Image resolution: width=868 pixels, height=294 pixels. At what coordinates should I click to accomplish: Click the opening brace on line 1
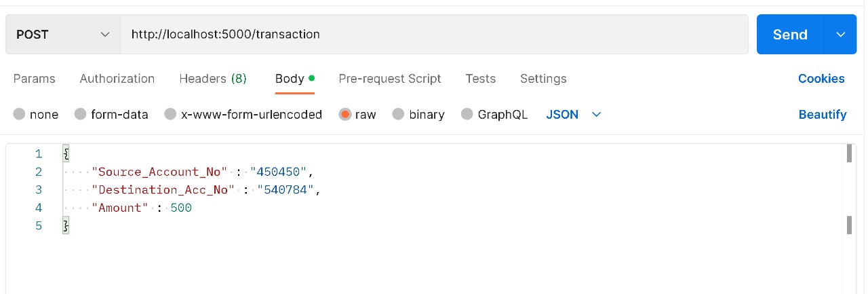tap(66, 154)
